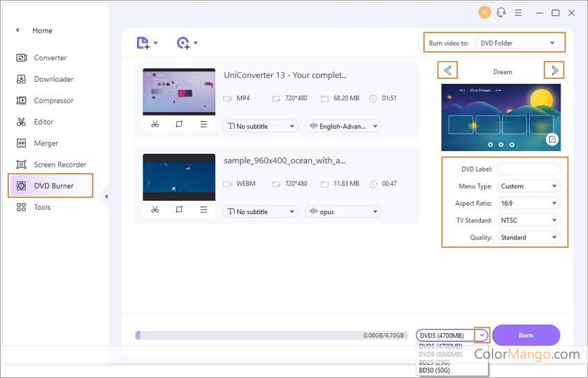This screenshot has width=588, height=378.
Task: Expand the opus audio track dropdown
Action: tap(343, 212)
